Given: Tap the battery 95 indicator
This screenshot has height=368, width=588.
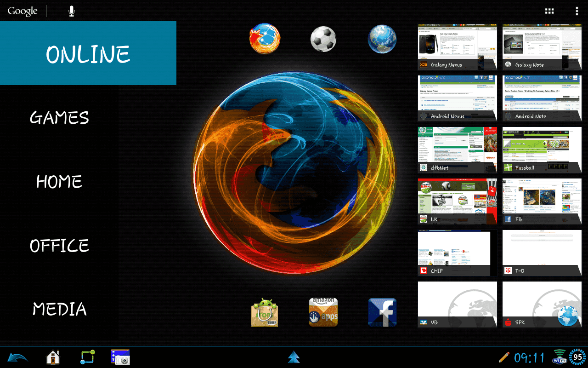Looking at the screenshot, I should (x=578, y=357).
